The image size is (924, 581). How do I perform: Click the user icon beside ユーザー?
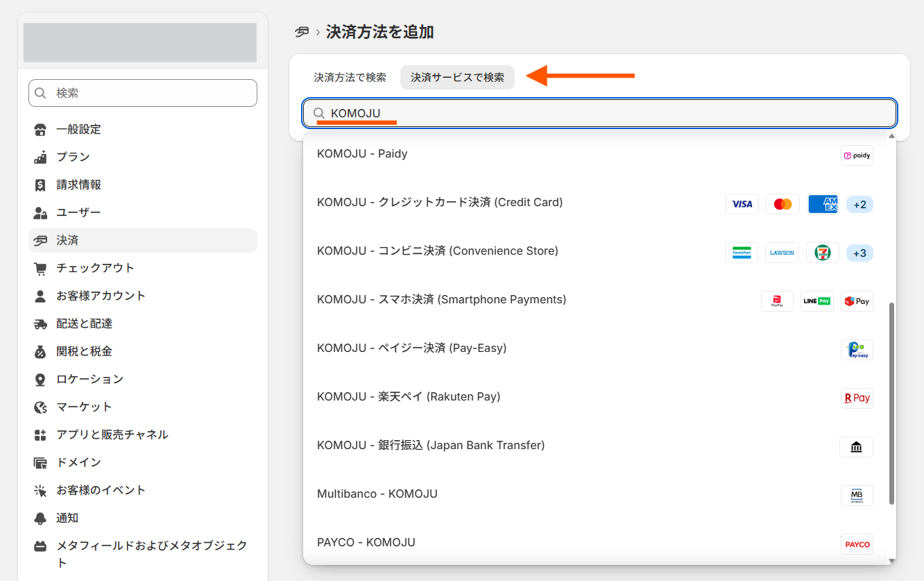(x=40, y=212)
